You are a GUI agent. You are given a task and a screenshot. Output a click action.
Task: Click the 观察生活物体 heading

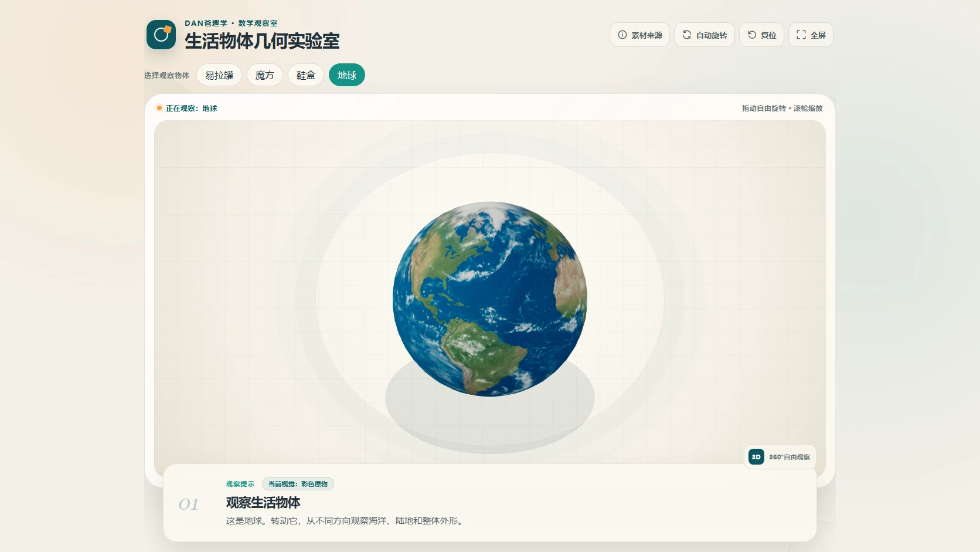[263, 503]
